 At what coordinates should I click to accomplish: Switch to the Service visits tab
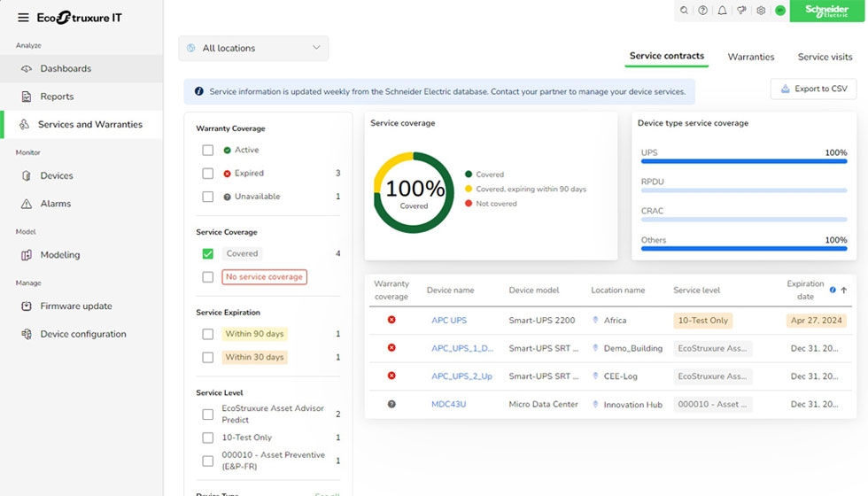[x=825, y=57]
